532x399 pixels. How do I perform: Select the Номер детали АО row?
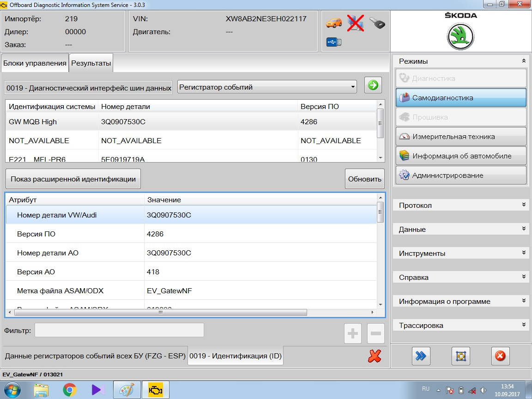click(191, 253)
